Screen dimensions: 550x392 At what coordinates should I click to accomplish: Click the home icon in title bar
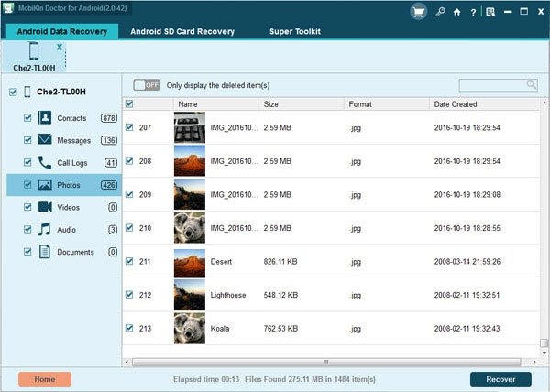pyautogui.click(x=457, y=11)
